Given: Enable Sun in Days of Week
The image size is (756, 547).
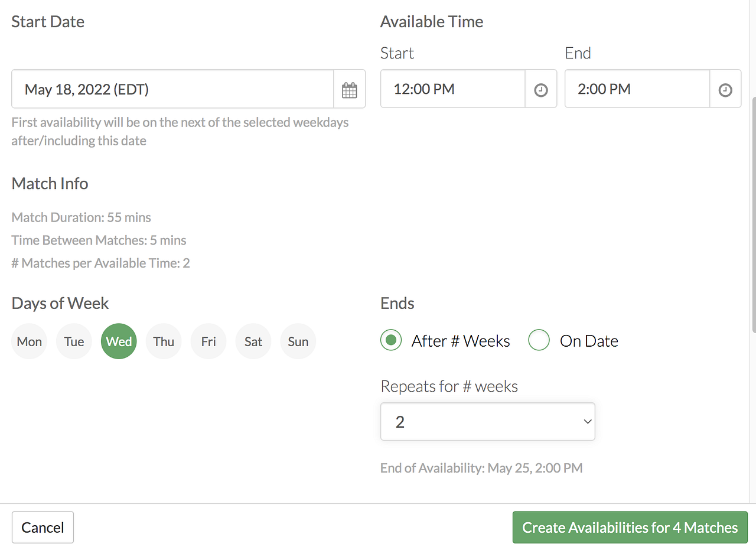Looking at the screenshot, I should (x=298, y=341).
